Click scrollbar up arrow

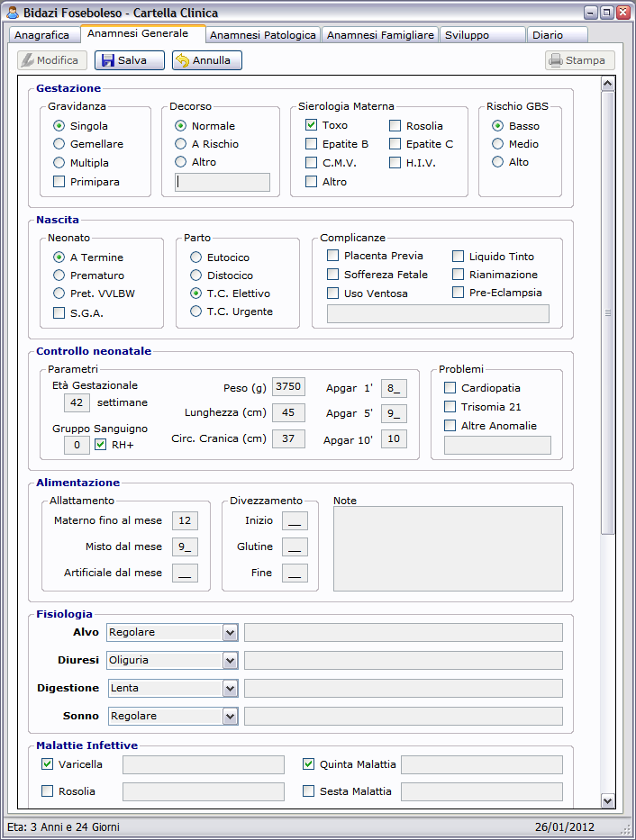tap(607, 83)
